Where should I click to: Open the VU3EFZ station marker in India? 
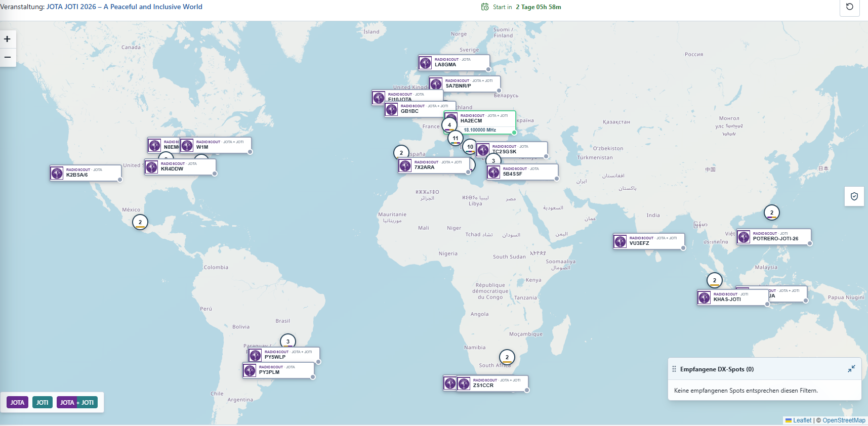click(649, 241)
